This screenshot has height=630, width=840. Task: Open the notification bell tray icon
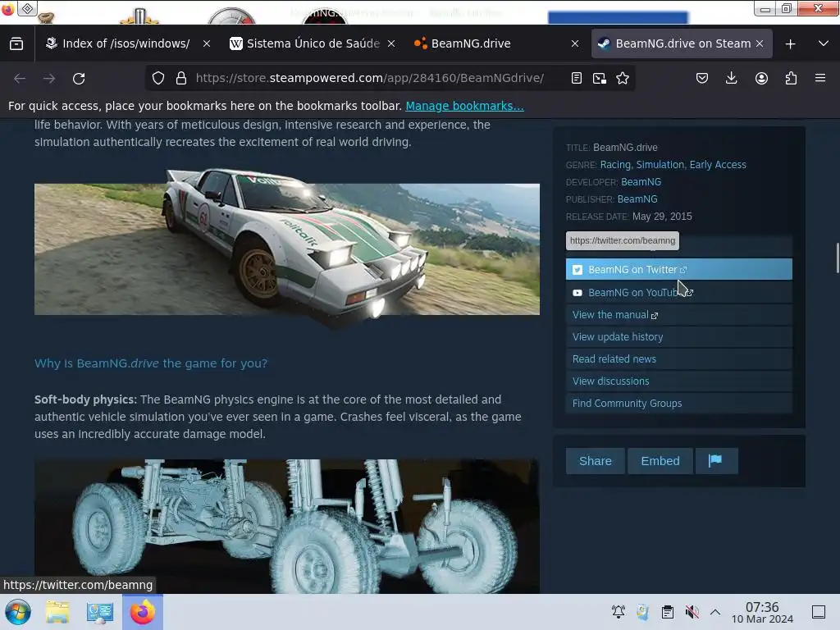coord(619,612)
